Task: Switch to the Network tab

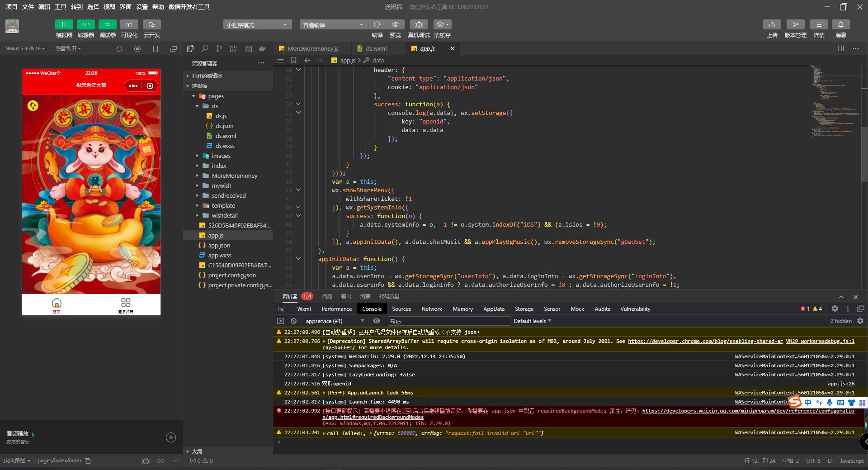Action: coord(431,309)
